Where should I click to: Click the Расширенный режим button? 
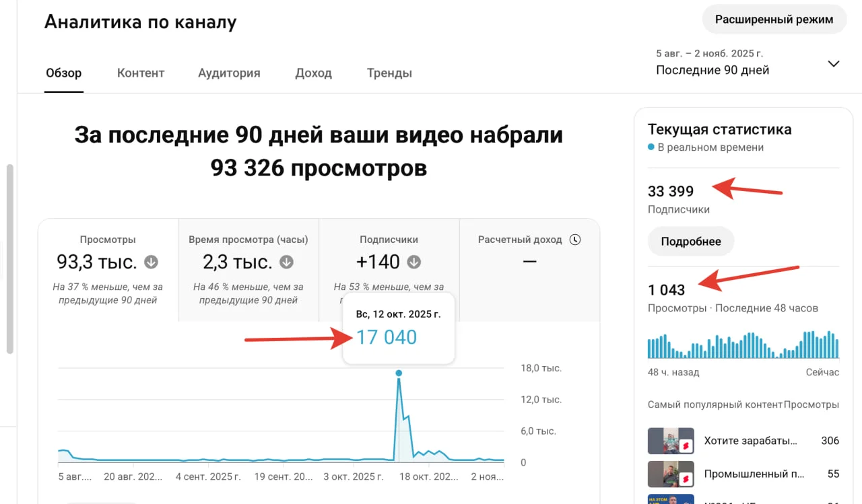click(774, 20)
